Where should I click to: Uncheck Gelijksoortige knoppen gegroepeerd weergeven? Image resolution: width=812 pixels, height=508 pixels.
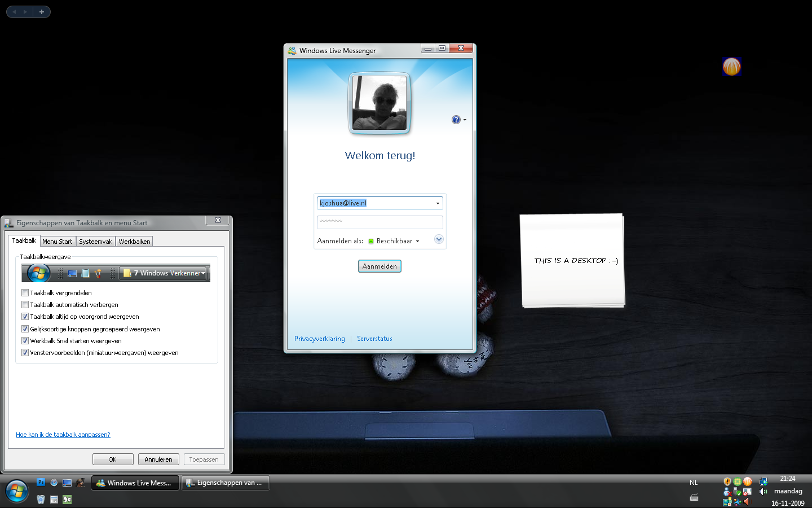point(25,329)
